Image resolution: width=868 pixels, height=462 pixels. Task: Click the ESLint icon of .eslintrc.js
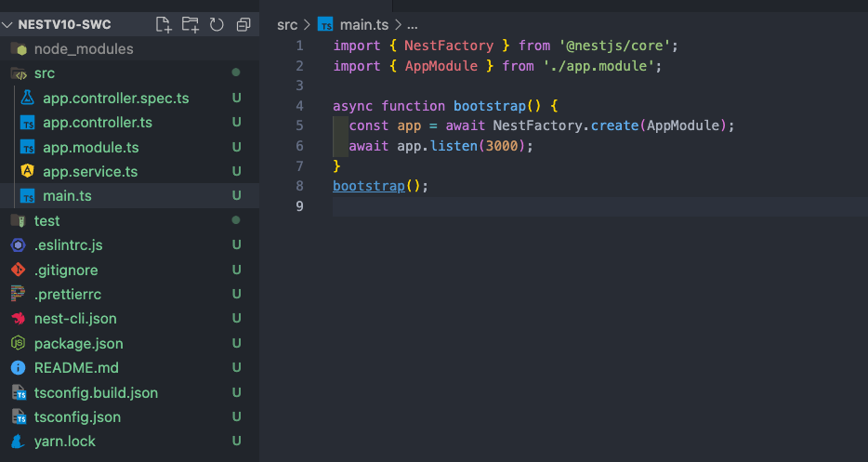click(19, 244)
